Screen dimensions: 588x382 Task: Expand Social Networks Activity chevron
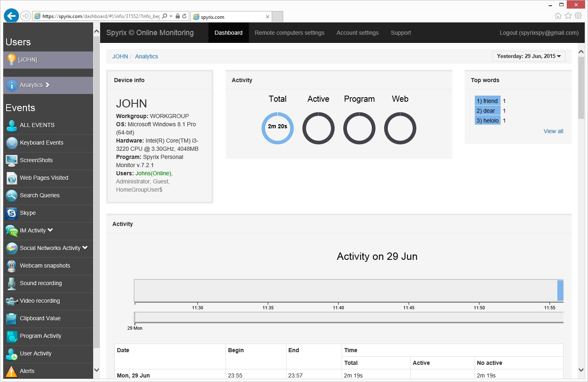pos(85,248)
